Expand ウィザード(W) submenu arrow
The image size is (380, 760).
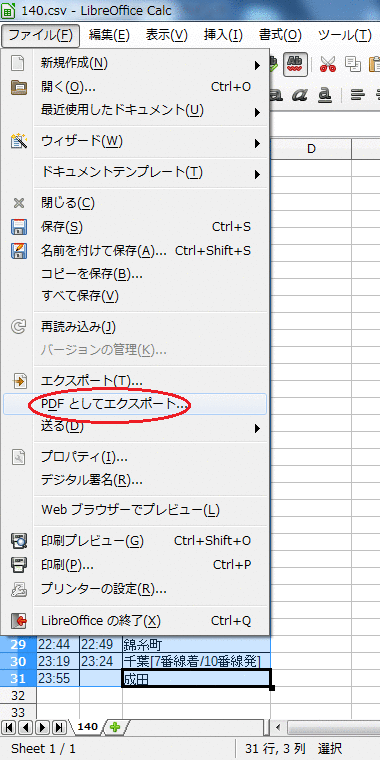[257, 143]
